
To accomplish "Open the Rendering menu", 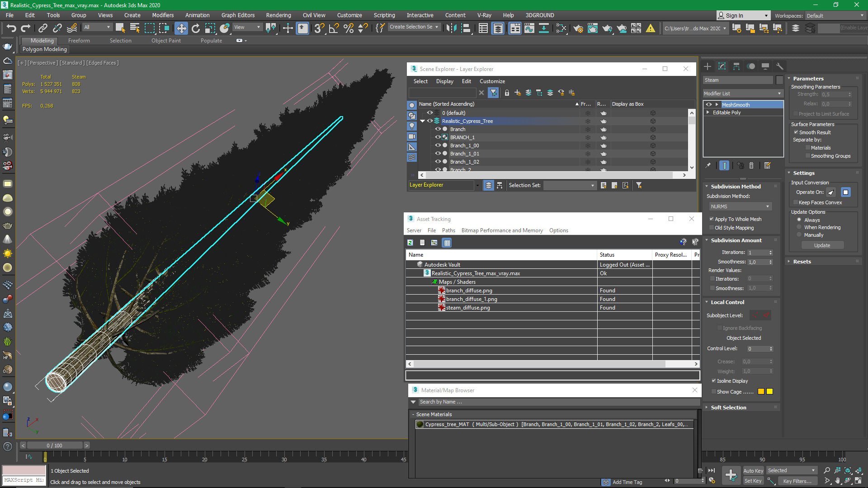I will 278,15.
